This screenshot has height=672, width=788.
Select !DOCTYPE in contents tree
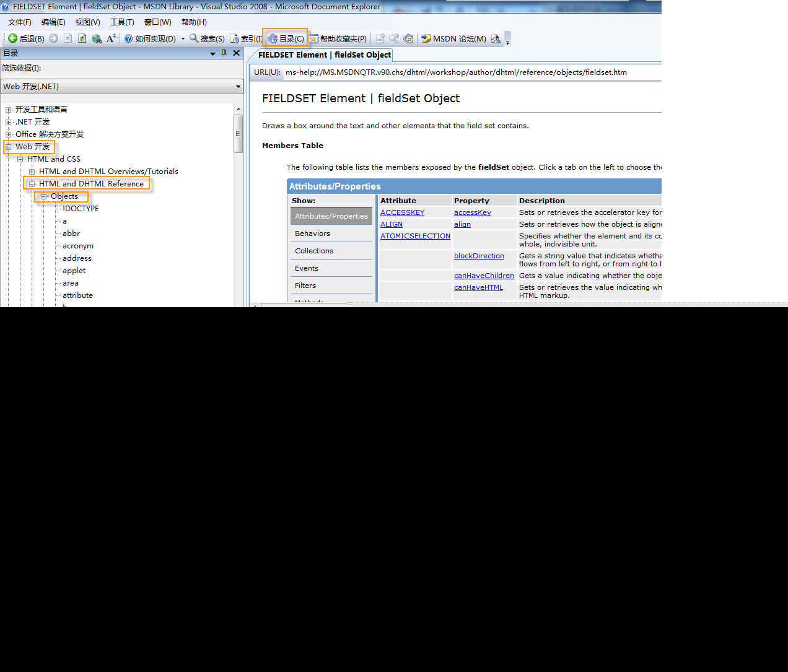[x=81, y=209]
